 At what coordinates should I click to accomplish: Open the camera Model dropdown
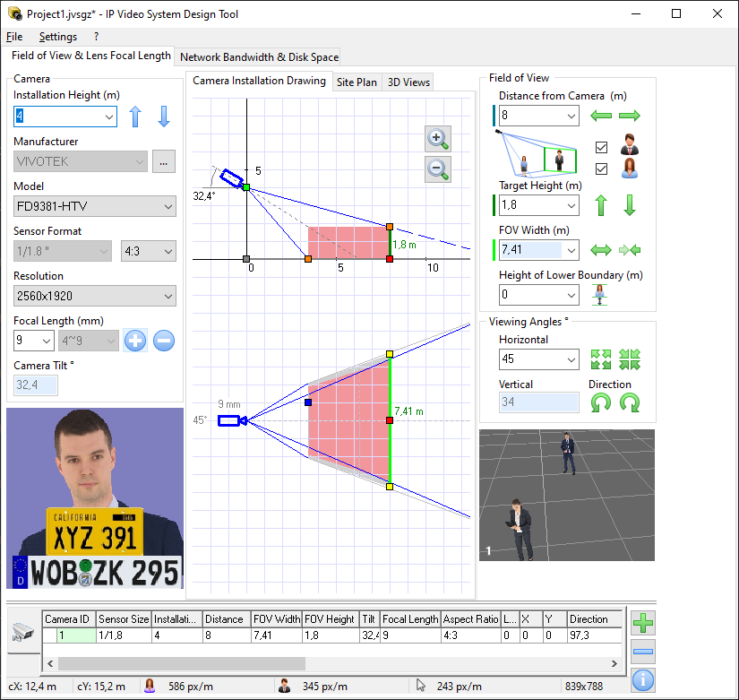pos(94,207)
